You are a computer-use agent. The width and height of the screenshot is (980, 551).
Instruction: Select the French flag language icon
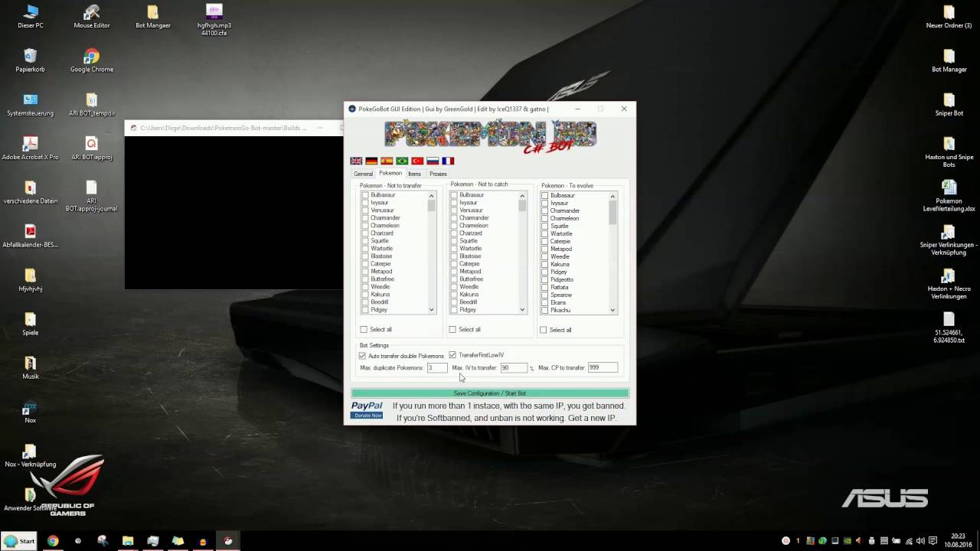click(x=448, y=161)
